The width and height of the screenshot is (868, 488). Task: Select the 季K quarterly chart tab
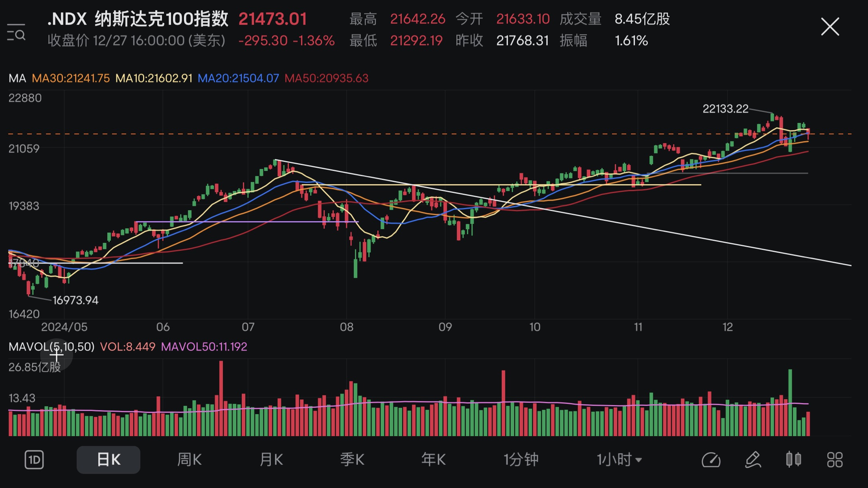352,460
